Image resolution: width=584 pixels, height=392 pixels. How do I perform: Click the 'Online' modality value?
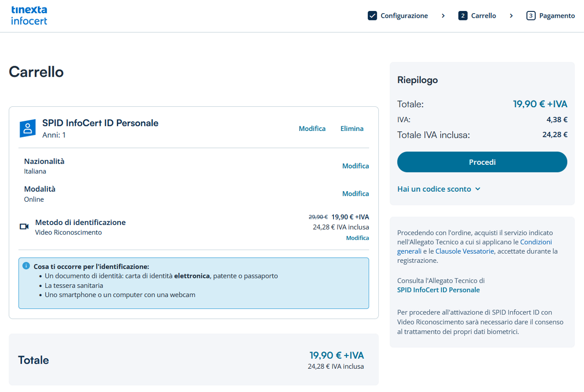(x=34, y=199)
